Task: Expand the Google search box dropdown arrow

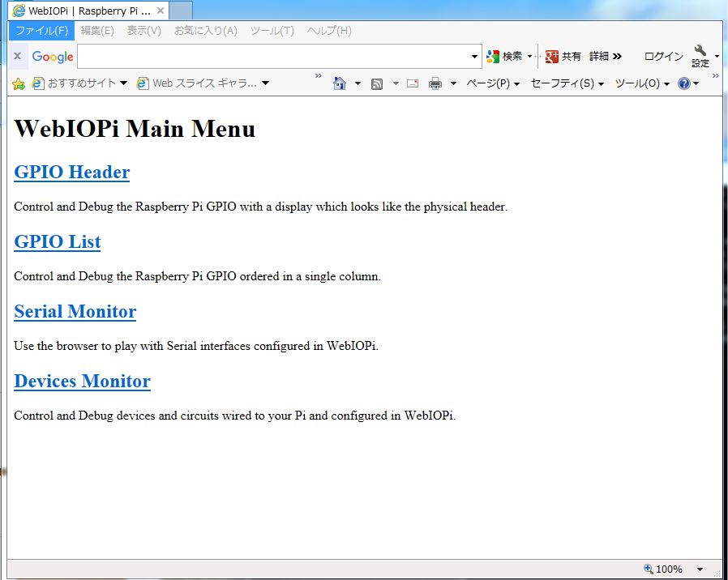Action: 475,57
